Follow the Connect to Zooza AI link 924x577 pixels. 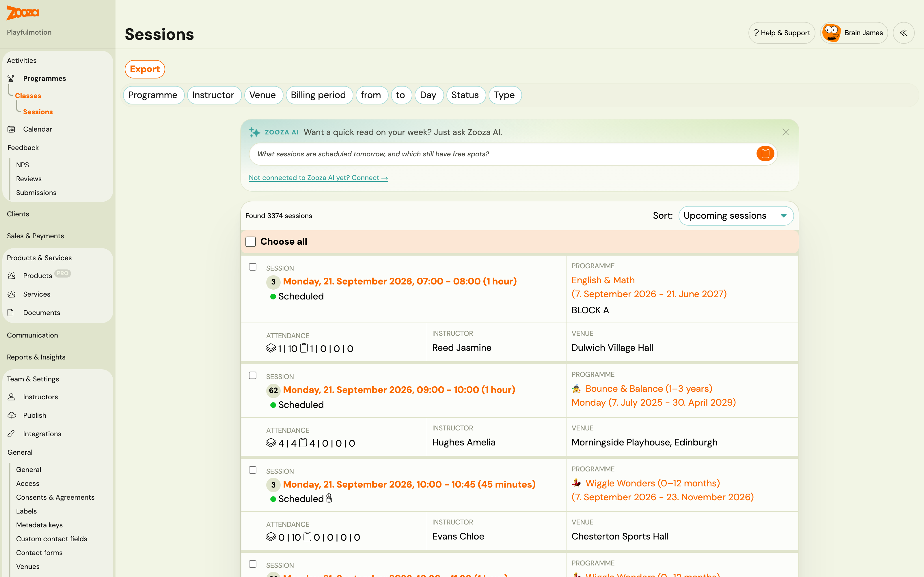pyautogui.click(x=318, y=178)
